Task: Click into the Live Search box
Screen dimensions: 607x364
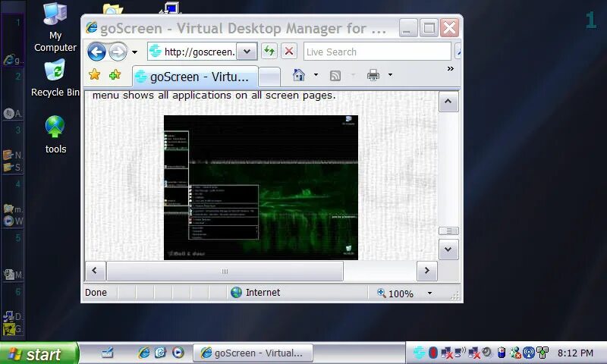Action: [377, 52]
